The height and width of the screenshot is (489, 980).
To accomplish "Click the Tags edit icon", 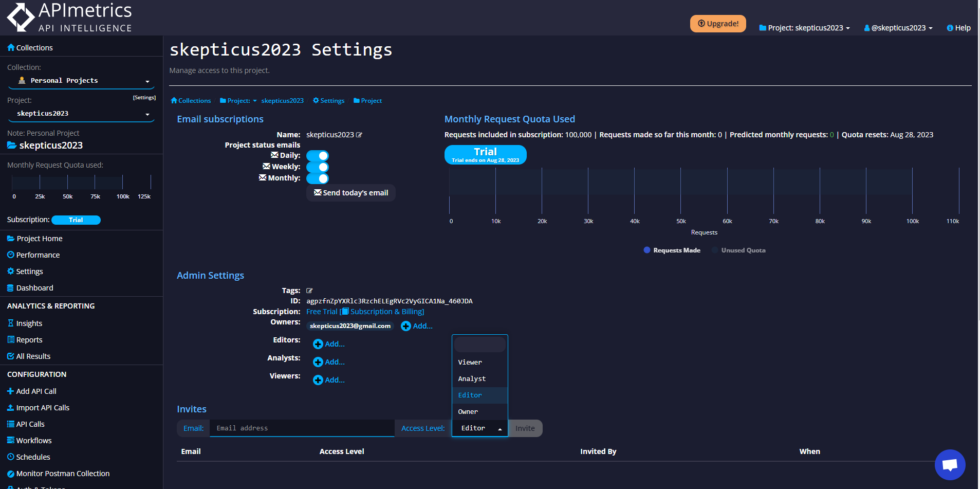I will pyautogui.click(x=309, y=291).
